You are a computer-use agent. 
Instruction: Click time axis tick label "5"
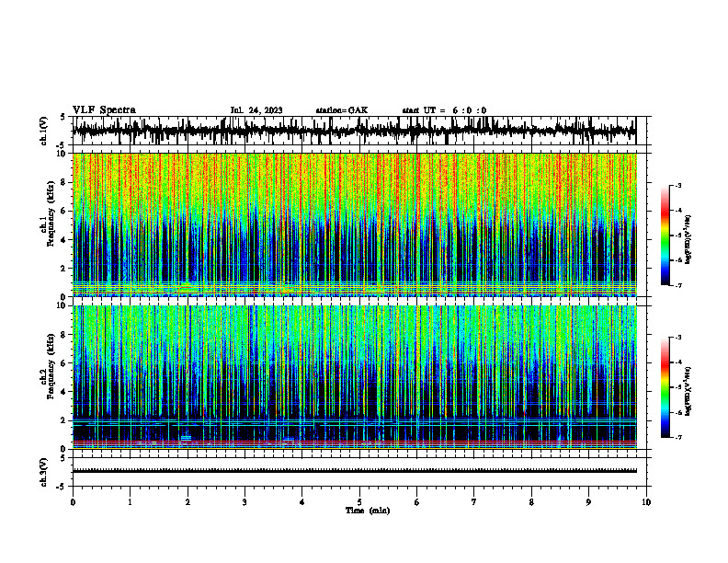click(359, 502)
